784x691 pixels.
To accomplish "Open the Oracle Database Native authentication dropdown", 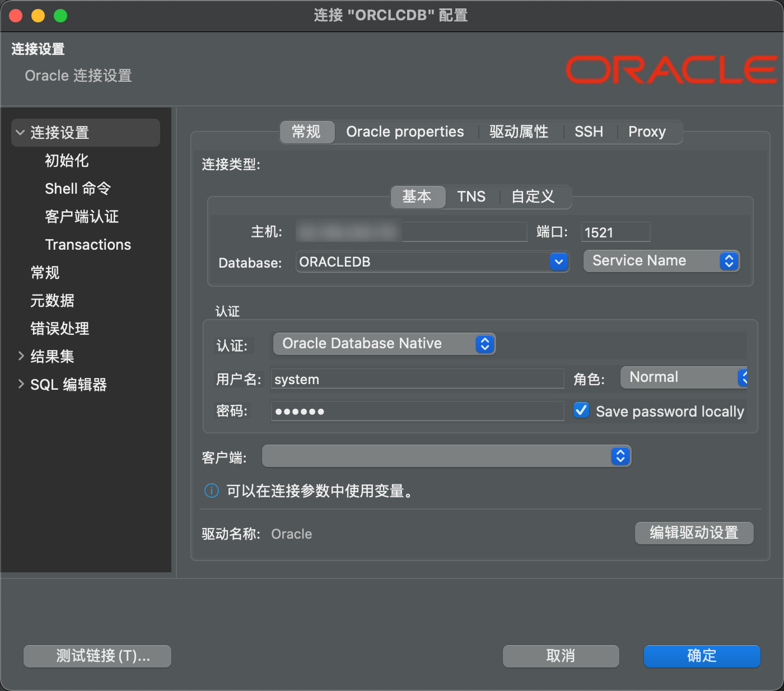I will pos(384,344).
